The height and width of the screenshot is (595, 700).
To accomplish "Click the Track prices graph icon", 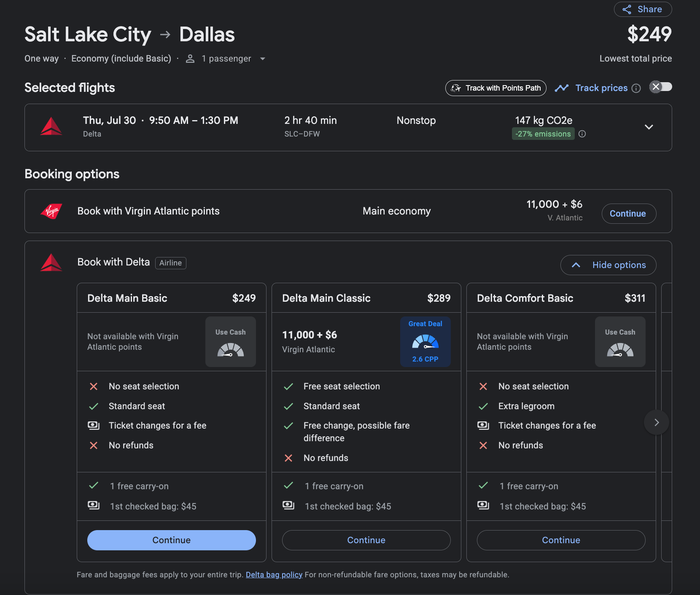I will pos(562,88).
